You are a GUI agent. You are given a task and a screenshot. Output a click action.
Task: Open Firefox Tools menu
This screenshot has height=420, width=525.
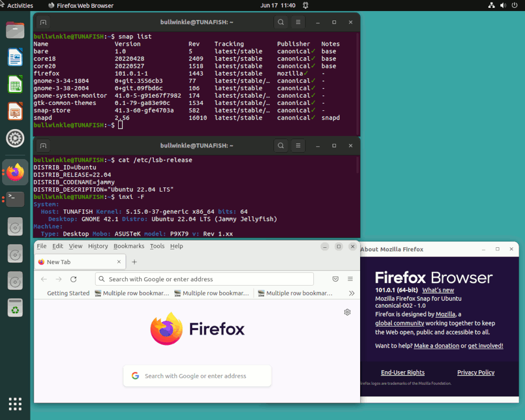[157, 246]
